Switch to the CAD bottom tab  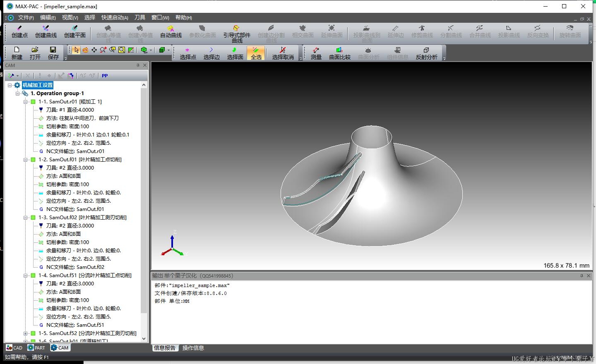[14, 348]
